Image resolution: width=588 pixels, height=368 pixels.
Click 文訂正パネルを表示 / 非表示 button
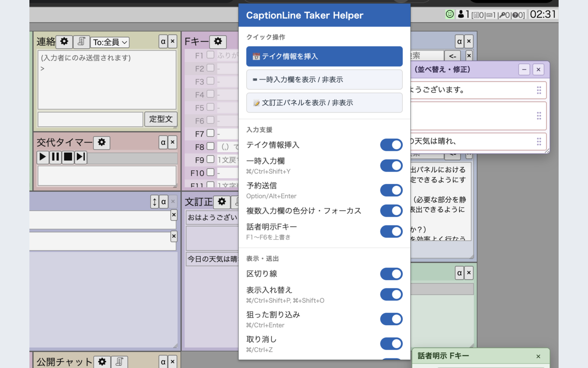click(x=324, y=103)
